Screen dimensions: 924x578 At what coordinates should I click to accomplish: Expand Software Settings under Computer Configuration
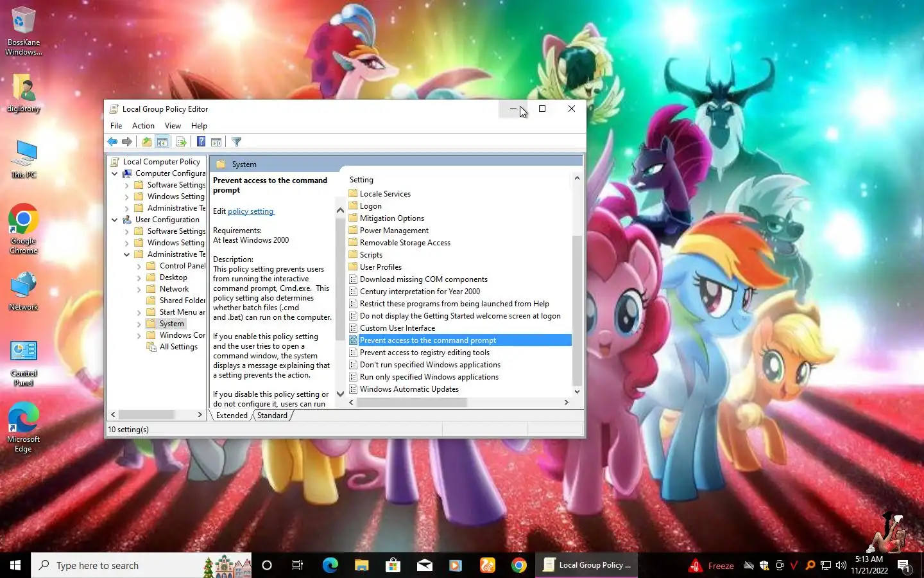pyautogui.click(x=126, y=185)
